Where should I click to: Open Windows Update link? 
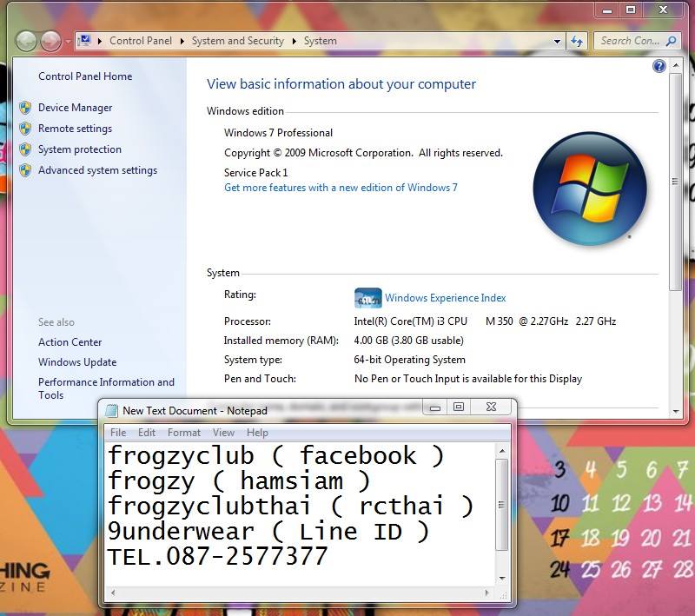[x=77, y=362]
